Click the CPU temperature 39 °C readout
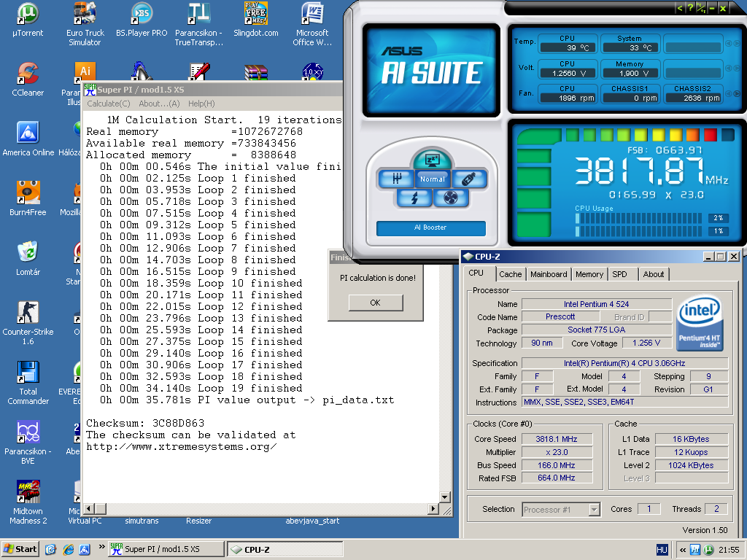Screen dimensions: 747x560 [x=567, y=47]
